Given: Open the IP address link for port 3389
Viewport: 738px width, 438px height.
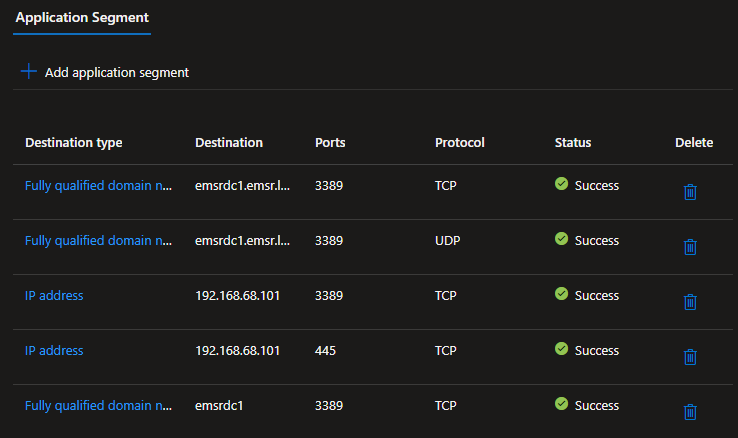Looking at the screenshot, I should point(54,295).
